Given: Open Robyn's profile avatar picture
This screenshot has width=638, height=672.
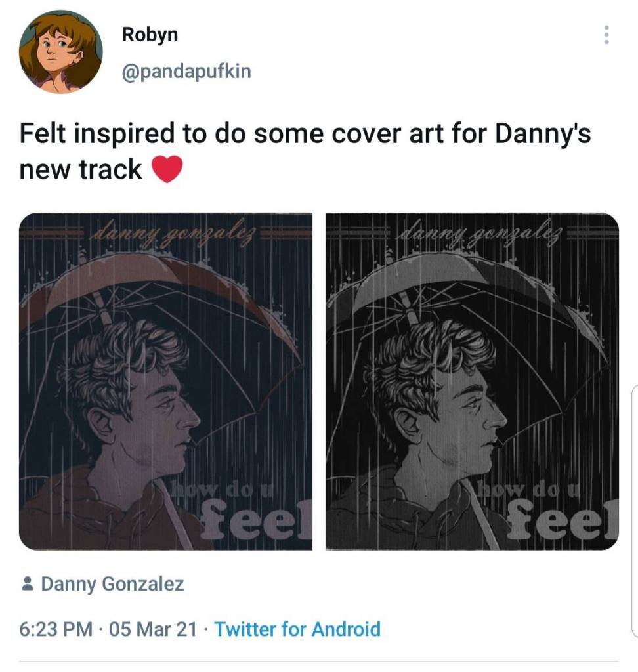Looking at the screenshot, I should [x=61, y=52].
